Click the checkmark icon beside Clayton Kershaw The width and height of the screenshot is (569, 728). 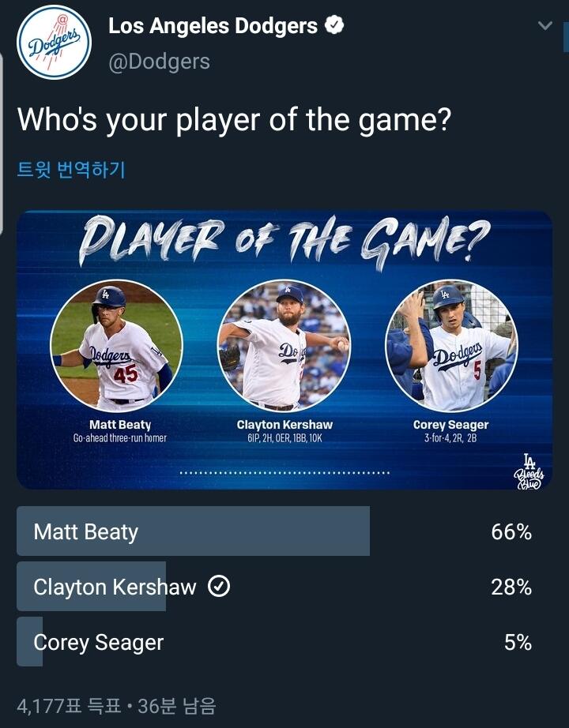(219, 587)
